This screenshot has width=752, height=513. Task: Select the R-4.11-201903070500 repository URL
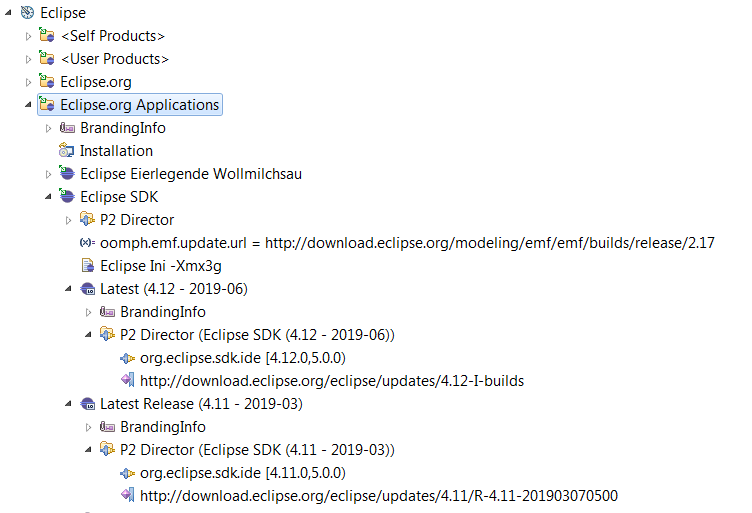379,496
